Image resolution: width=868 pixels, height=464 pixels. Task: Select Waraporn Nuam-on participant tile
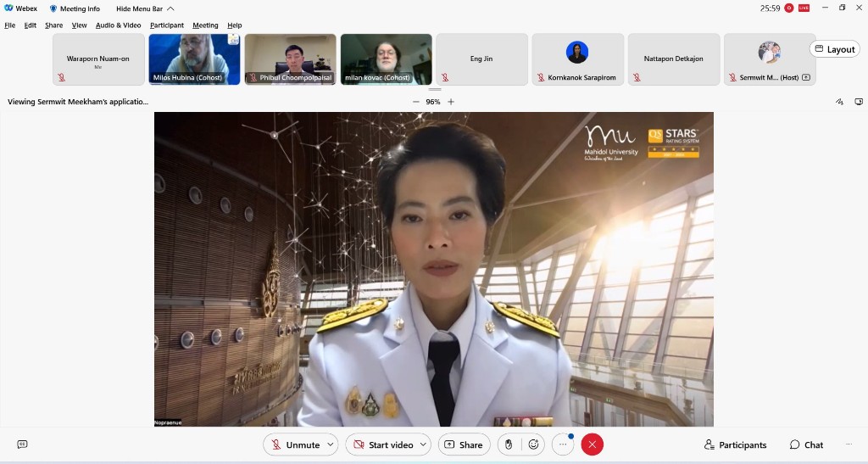tap(98, 59)
